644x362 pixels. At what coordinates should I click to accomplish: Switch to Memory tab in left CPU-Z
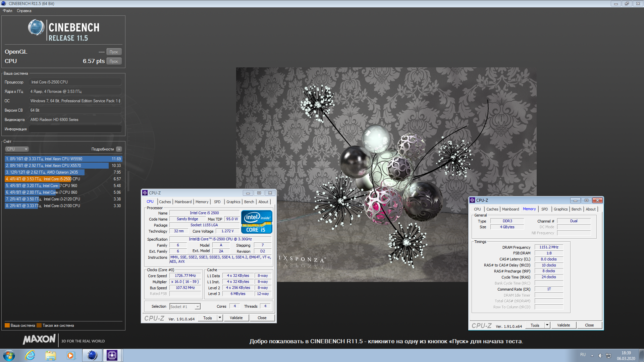tap(202, 202)
